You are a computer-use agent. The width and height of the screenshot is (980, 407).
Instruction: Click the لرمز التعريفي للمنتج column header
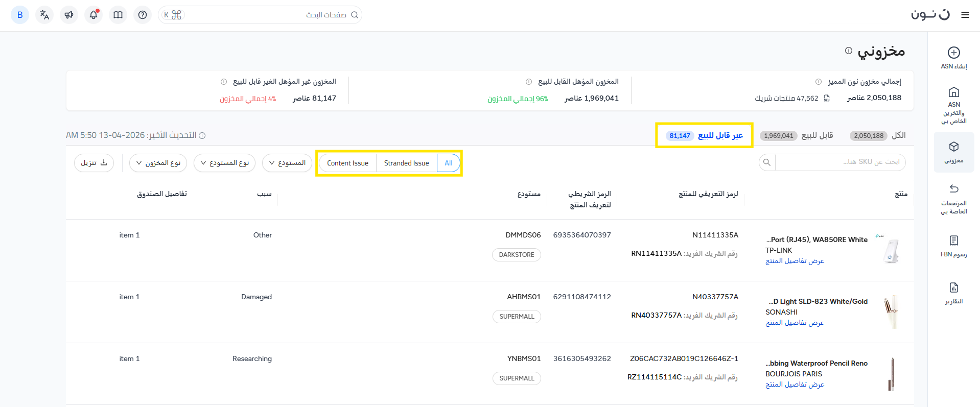point(708,194)
